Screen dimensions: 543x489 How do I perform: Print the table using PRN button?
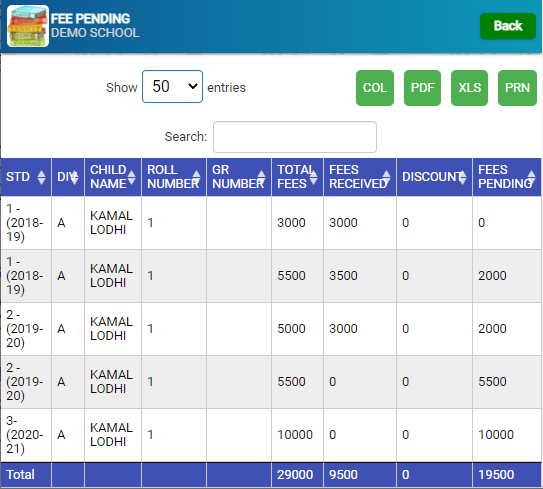[517, 88]
